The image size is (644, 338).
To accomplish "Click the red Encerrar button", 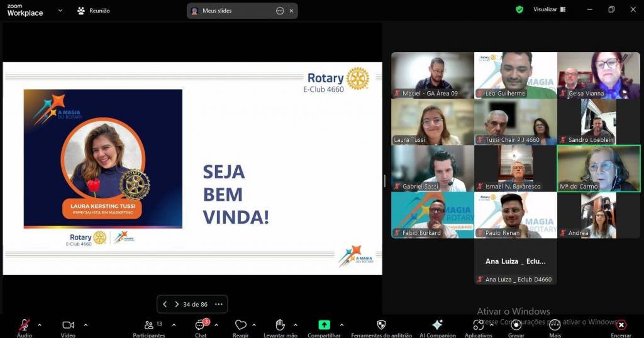I will click(x=621, y=325).
